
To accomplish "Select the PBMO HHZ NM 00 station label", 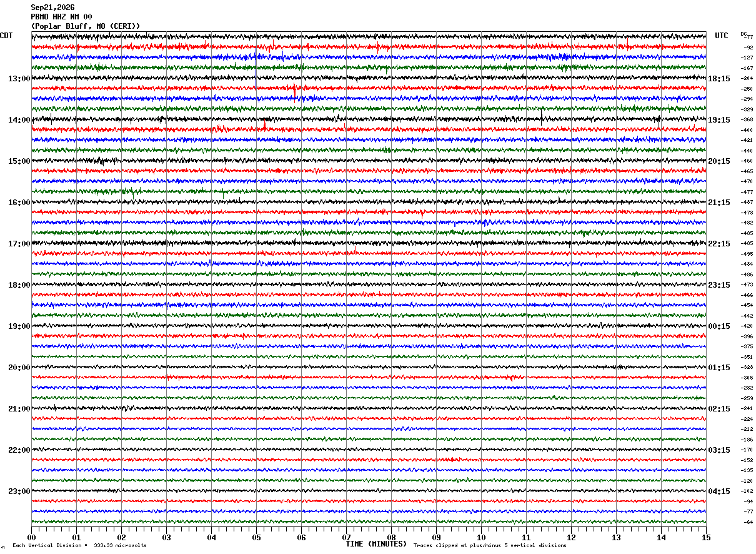I will tap(61, 17).
